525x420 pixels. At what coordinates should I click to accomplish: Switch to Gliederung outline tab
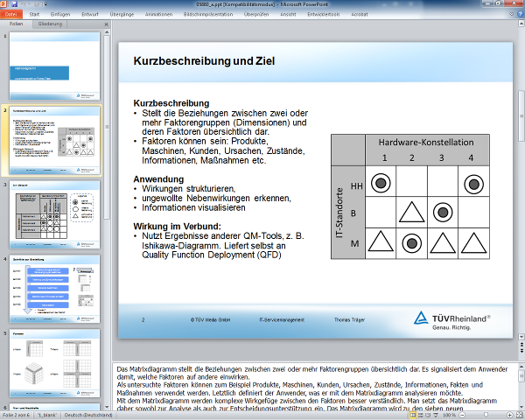50,24
